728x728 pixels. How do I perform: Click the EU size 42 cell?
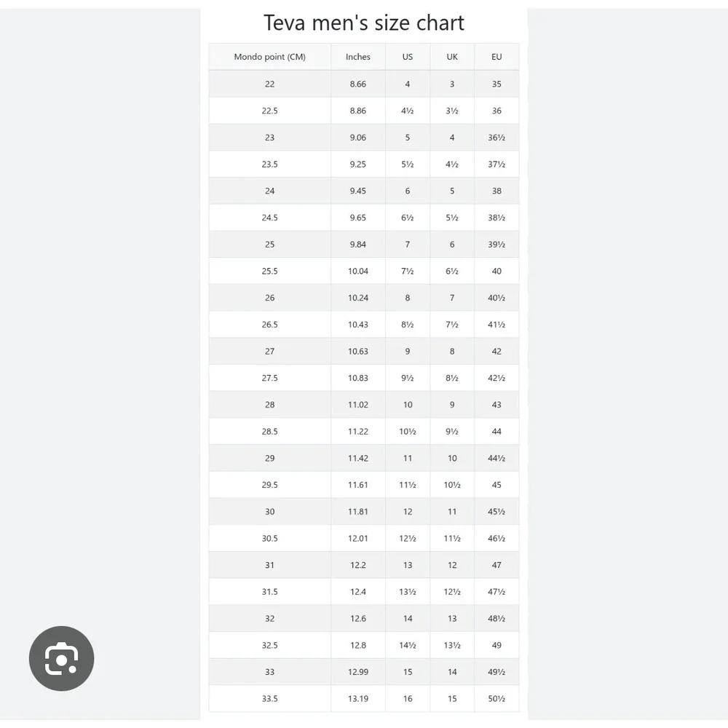coord(496,352)
